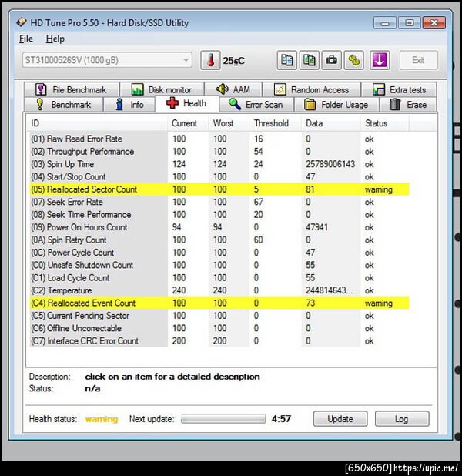Click the Next update progress bar
462x476 pixels.
click(223, 419)
